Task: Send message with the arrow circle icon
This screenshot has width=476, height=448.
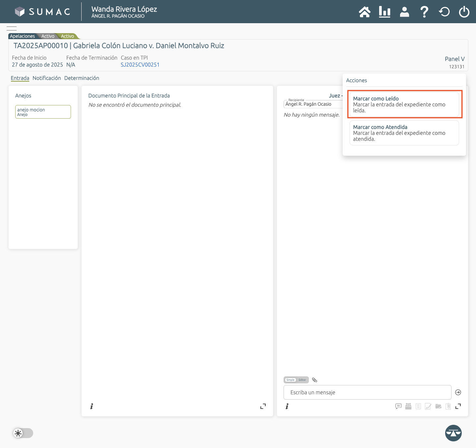Action: coord(458,392)
